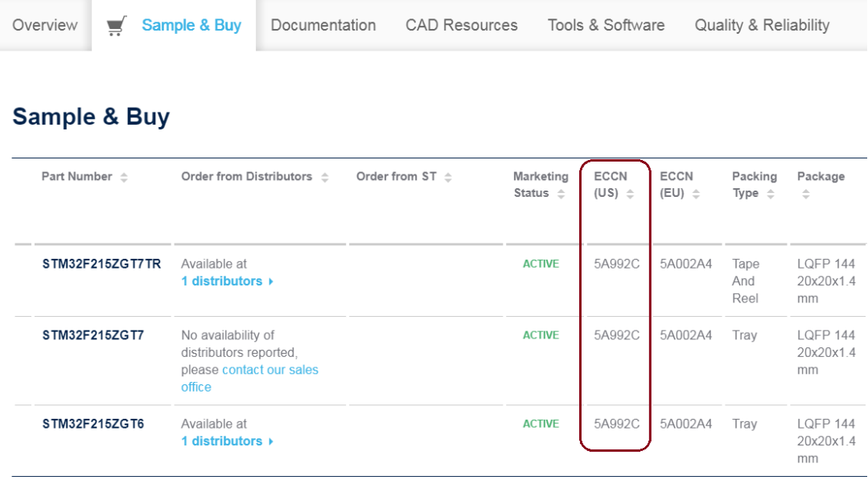Sort by Packing Type column
868x480 pixels.
[771, 194]
